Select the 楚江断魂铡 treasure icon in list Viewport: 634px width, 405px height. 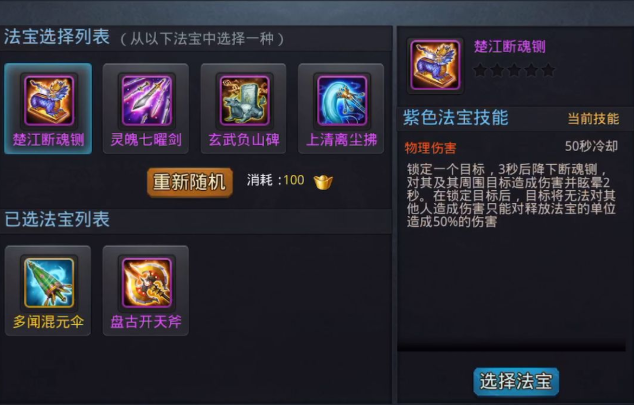49,101
